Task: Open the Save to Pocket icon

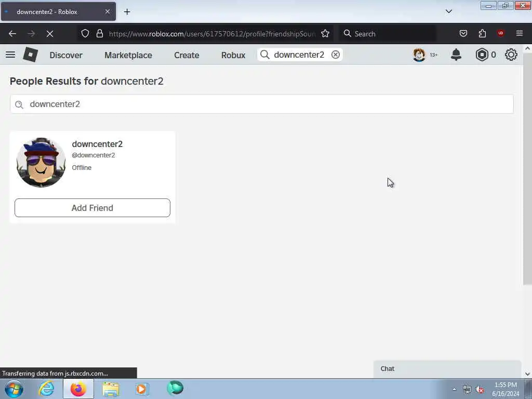Action: coord(463,33)
